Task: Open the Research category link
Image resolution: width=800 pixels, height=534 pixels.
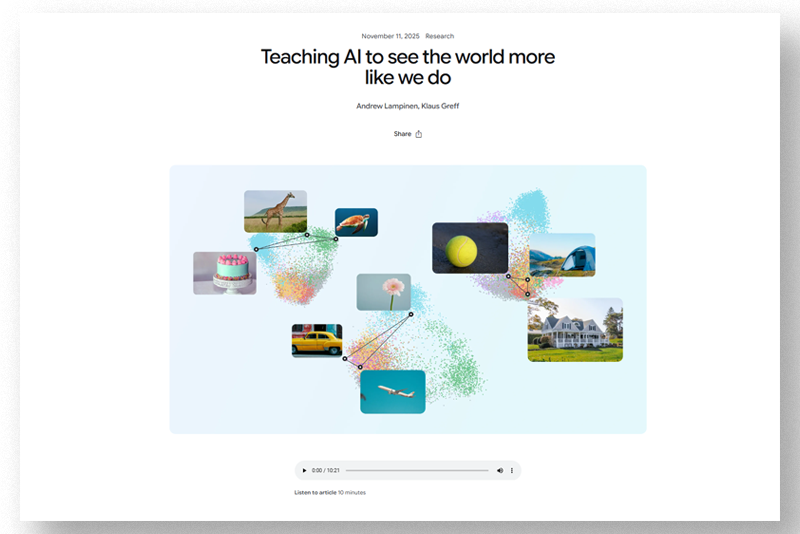Action: [440, 36]
